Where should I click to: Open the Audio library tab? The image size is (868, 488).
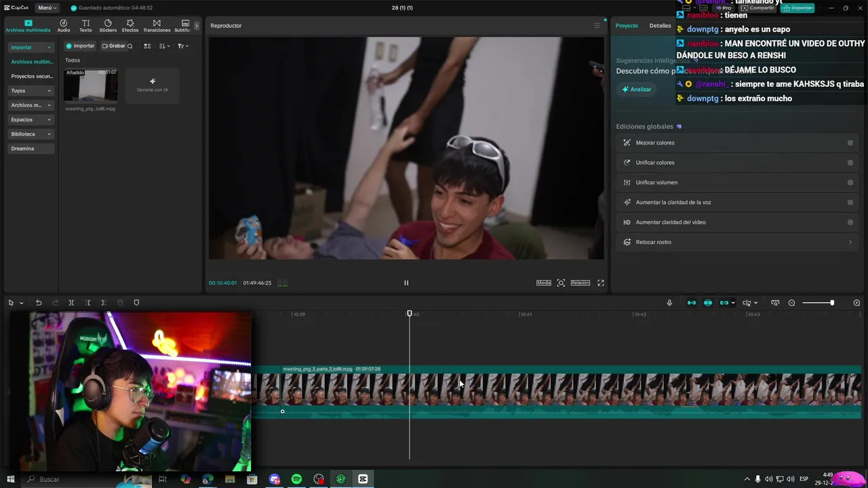[x=63, y=26]
